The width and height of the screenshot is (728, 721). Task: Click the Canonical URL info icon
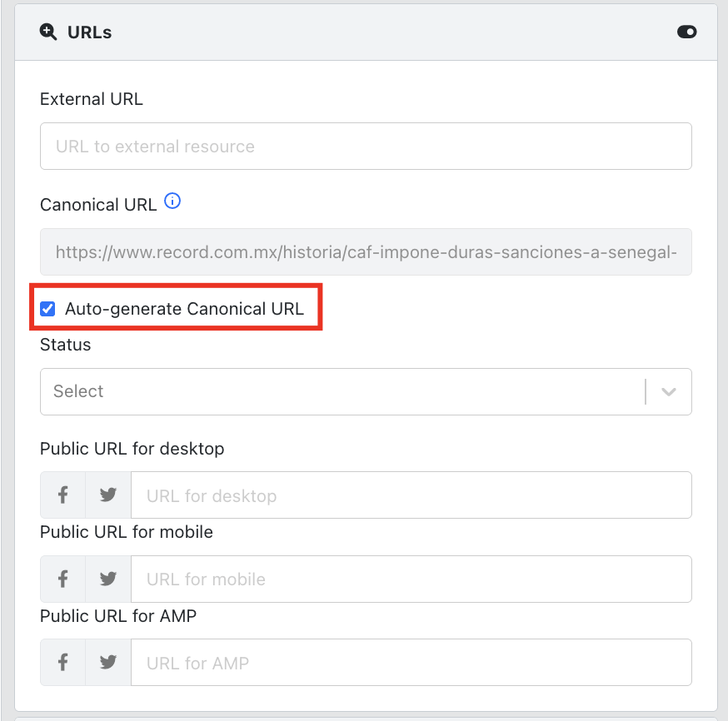(172, 201)
